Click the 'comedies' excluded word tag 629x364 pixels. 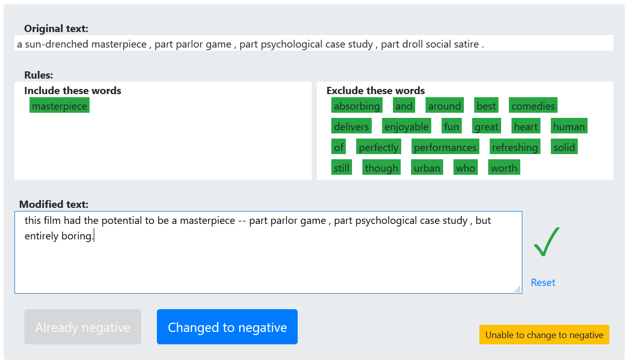point(533,105)
